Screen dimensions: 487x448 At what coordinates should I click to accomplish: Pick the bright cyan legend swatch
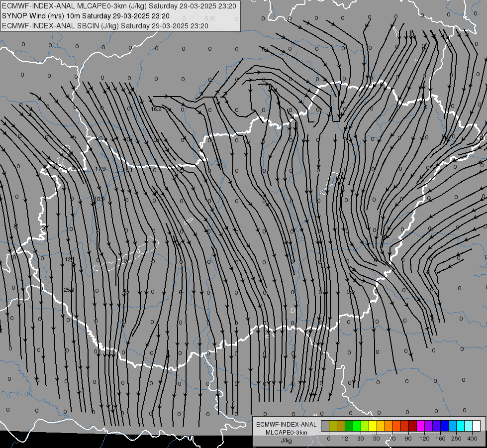(x=461, y=426)
